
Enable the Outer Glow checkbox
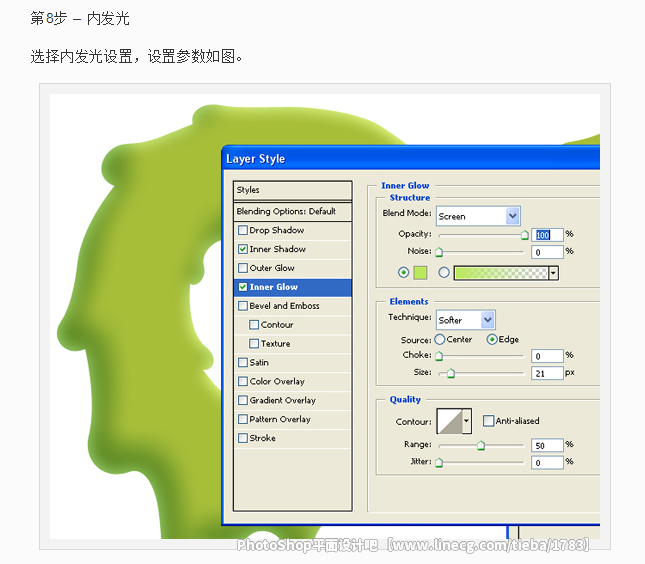point(243,268)
